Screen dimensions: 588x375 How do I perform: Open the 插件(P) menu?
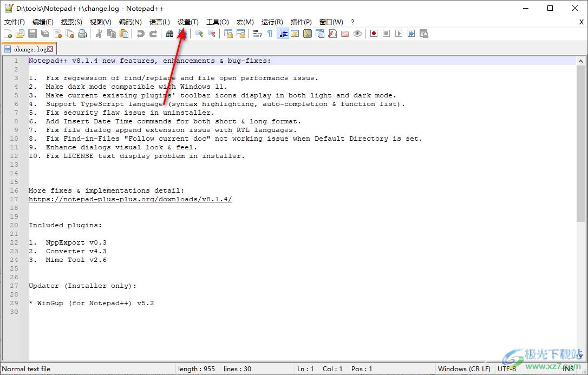pyautogui.click(x=301, y=22)
